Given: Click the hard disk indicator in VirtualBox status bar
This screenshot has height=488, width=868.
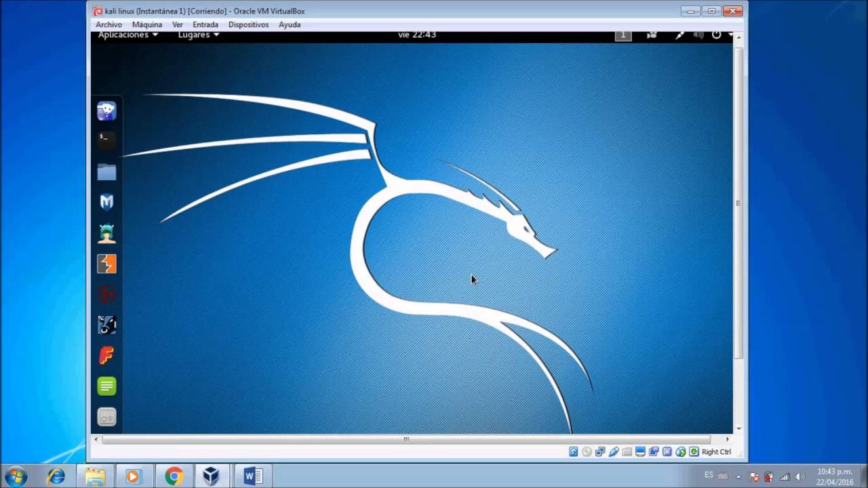Looking at the screenshot, I should tap(574, 451).
